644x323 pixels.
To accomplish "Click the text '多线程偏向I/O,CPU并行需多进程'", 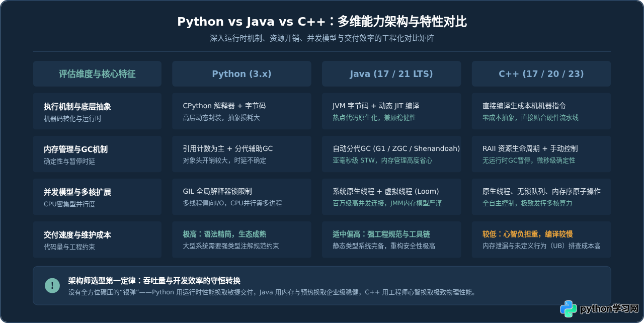I will tap(232, 203).
